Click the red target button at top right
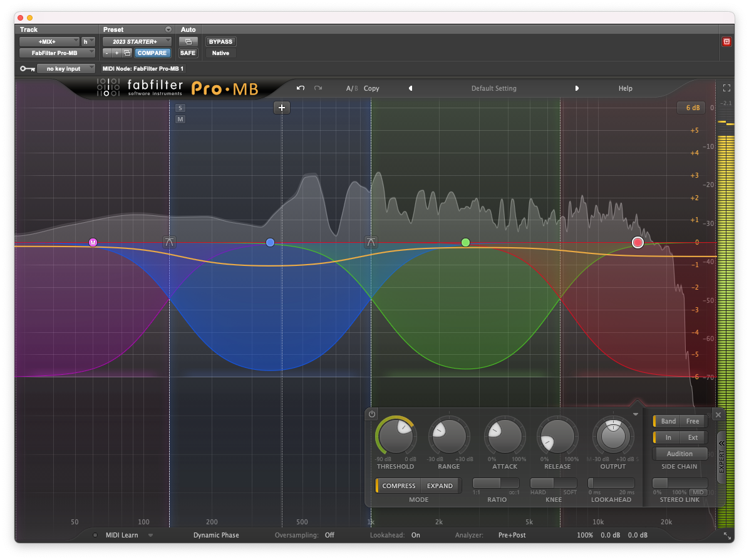The image size is (749, 560). pyautogui.click(x=726, y=41)
